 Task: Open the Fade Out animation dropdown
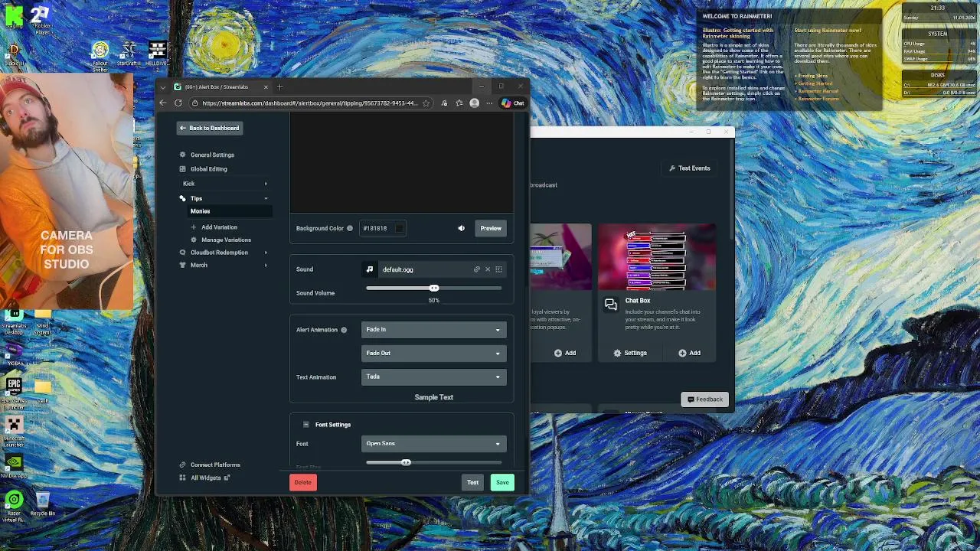point(433,353)
